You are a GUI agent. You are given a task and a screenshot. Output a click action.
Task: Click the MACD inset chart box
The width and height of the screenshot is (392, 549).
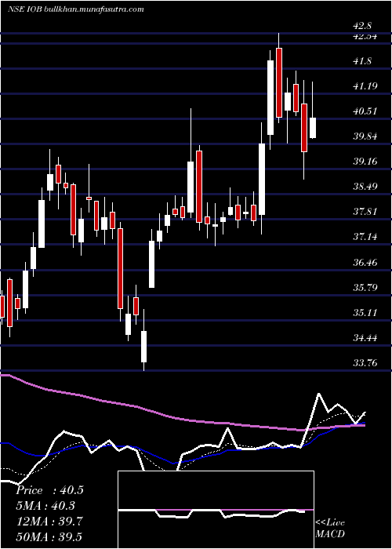(216, 510)
